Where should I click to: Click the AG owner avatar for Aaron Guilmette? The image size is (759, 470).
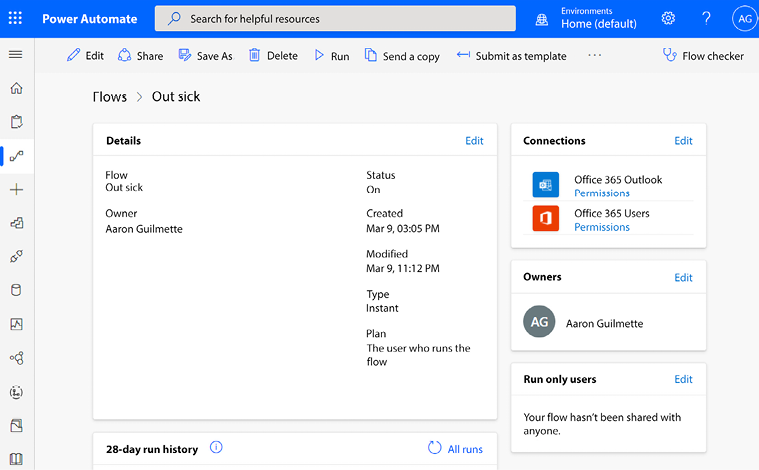(x=539, y=321)
